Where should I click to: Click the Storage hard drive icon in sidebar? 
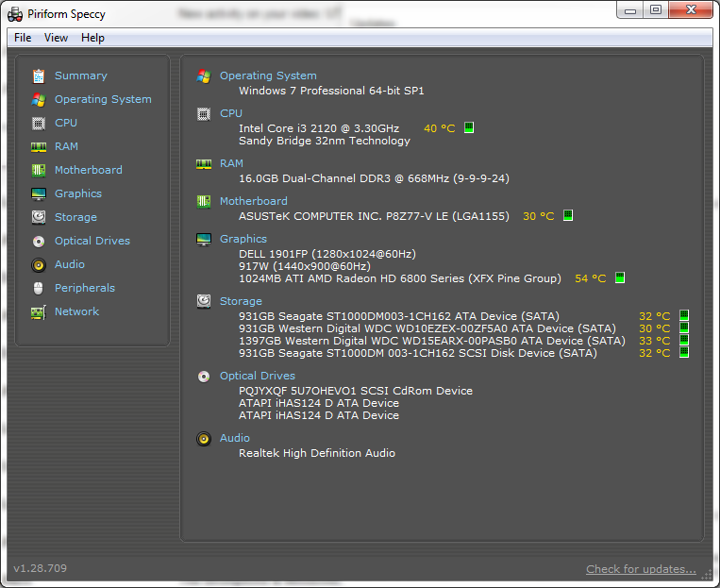(39, 217)
